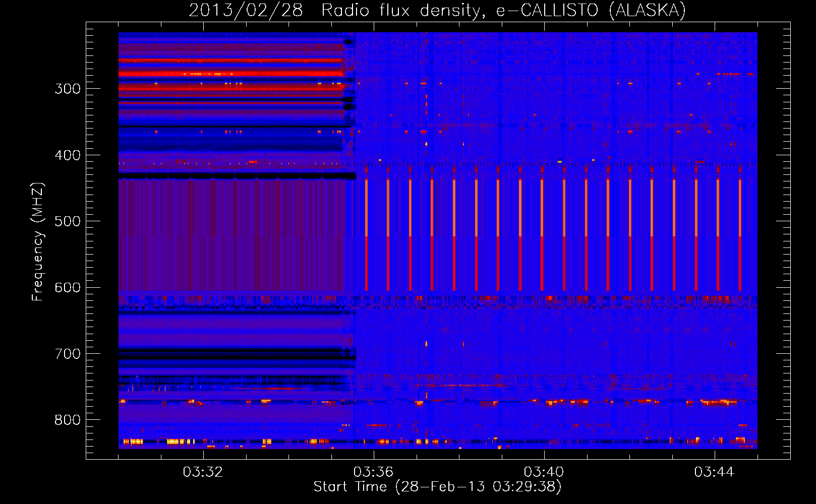Click the 03:36 time tick label
Viewport: 816px width, 504px height.
click(x=373, y=472)
